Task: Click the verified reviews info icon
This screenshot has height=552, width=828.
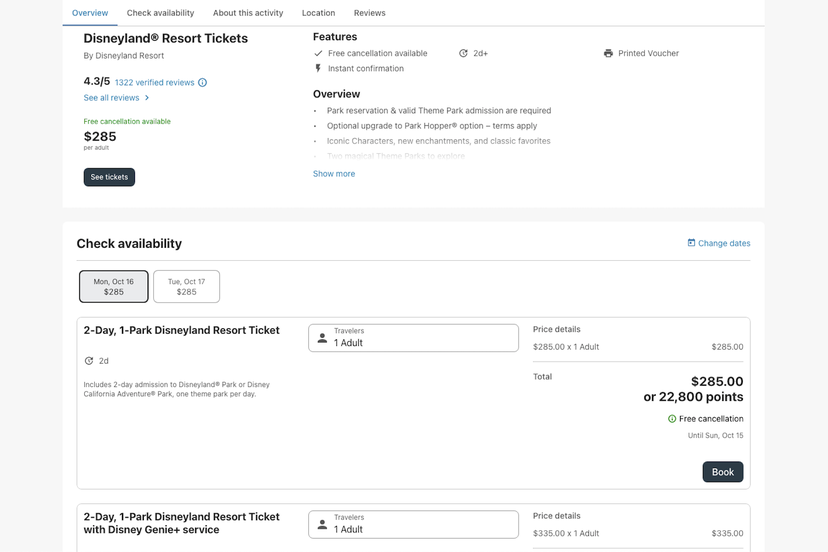Action: pos(202,82)
